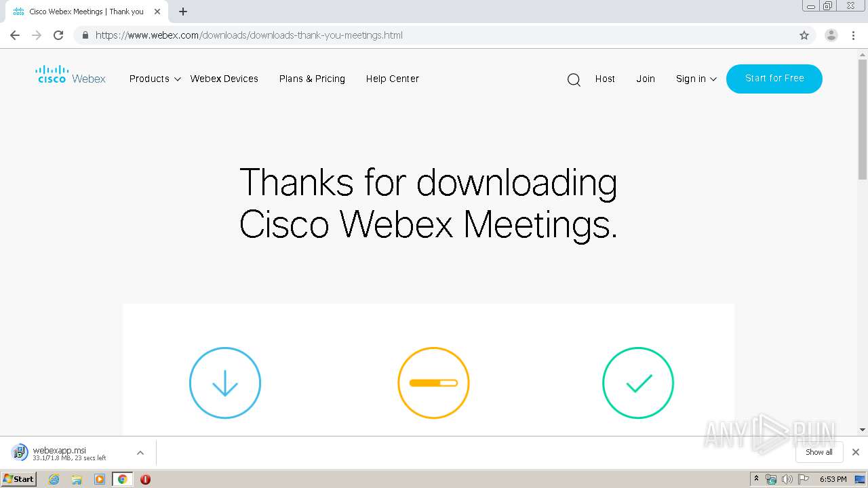Open the Help Center link

coord(393,79)
